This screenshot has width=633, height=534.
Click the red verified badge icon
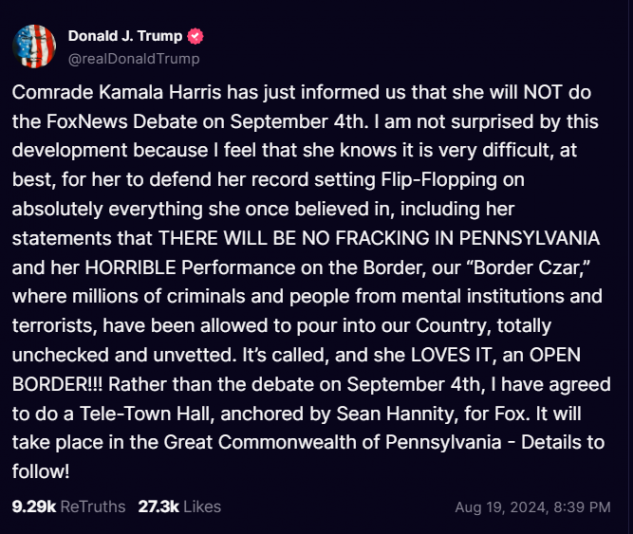pyautogui.click(x=195, y=36)
